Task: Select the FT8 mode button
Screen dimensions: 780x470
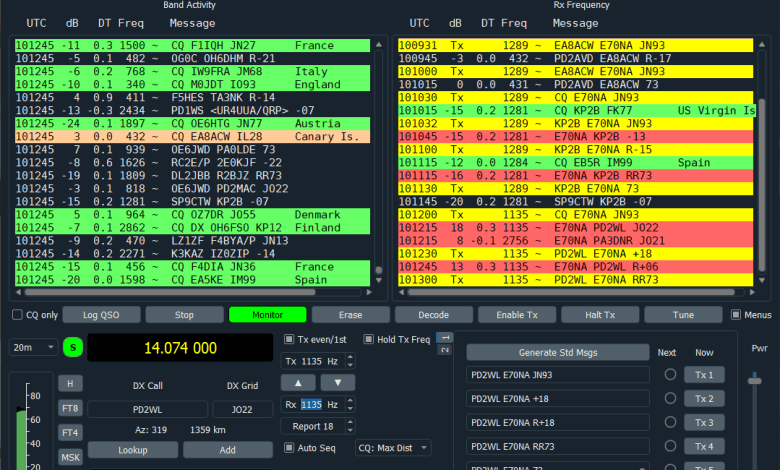Action: pos(70,408)
